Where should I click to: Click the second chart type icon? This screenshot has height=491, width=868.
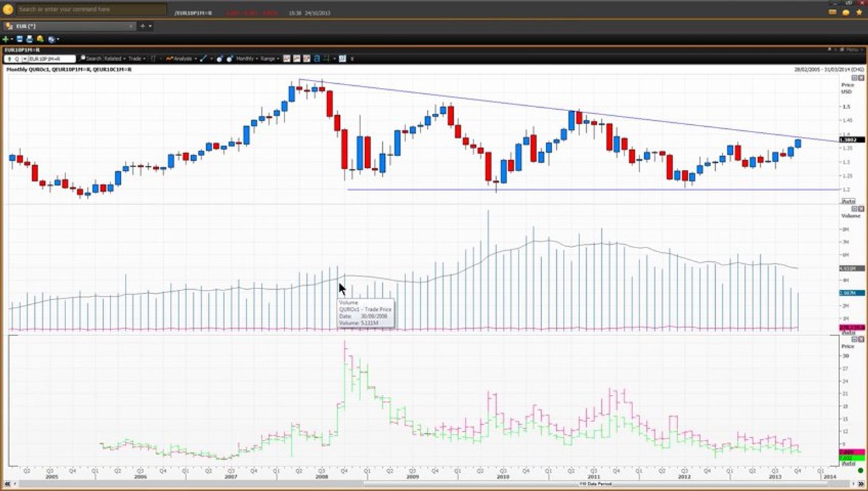click(x=297, y=59)
